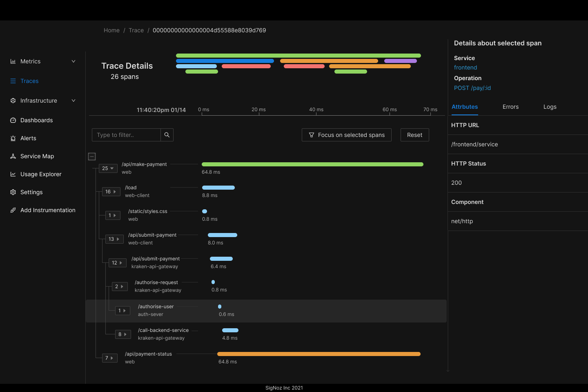Expand the /static/styles.css span toggle
The height and width of the screenshot is (392, 588).
113,215
